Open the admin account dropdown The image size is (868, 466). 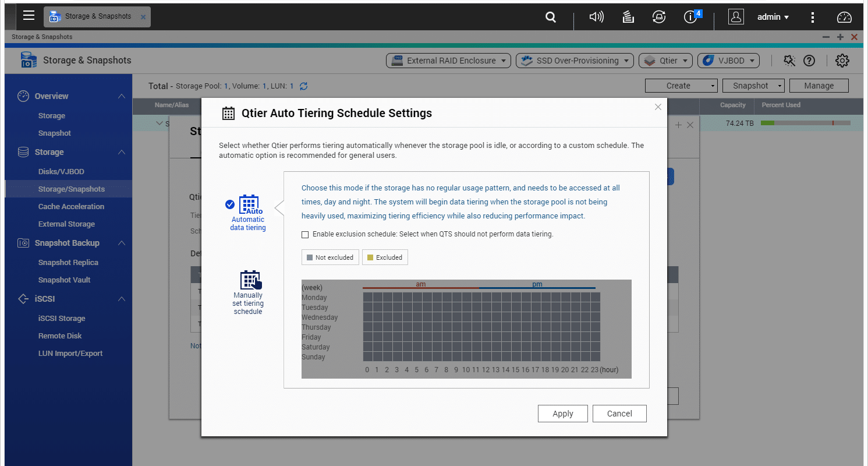[x=773, y=17]
